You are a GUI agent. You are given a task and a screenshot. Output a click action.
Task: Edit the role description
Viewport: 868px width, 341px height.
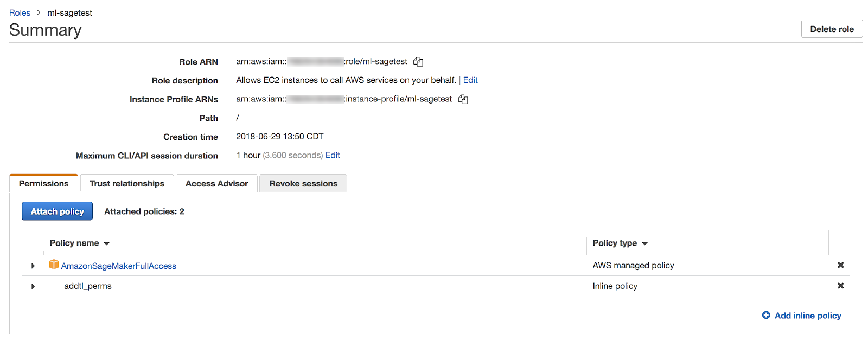click(x=470, y=80)
